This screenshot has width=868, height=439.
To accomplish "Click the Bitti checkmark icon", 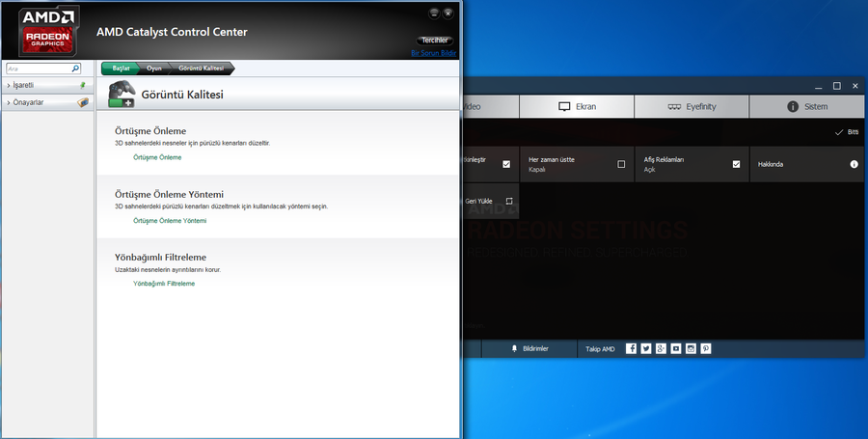I will click(839, 132).
